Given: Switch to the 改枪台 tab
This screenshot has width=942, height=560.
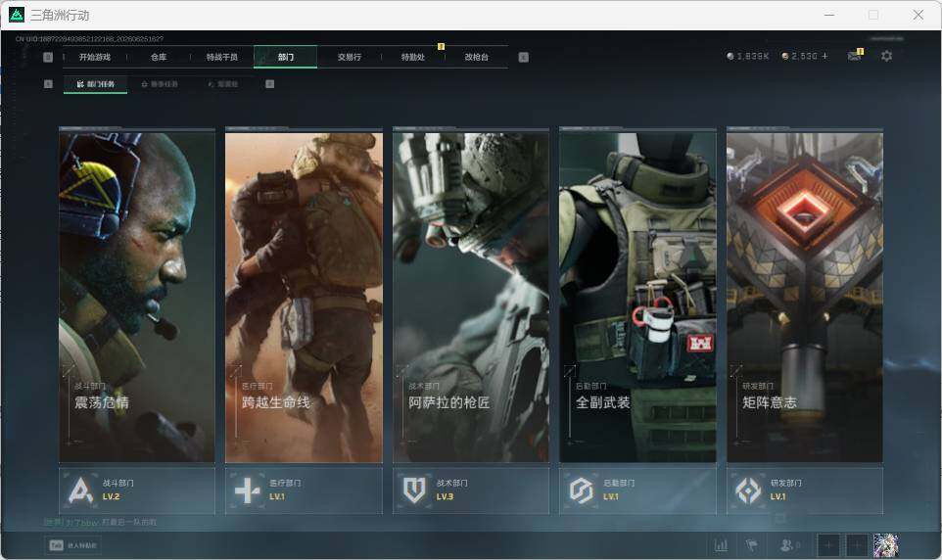Looking at the screenshot, I should pos(477,57).
